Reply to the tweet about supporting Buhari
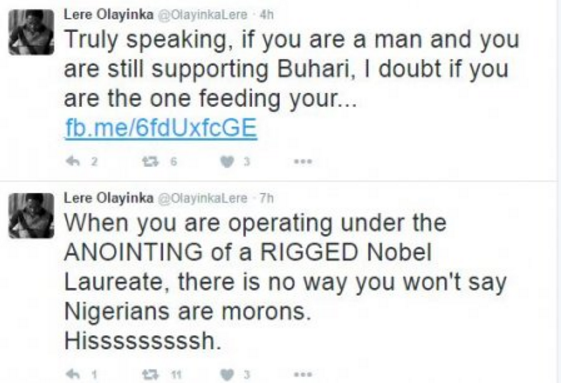Screen dimensions: 561x390 point(73,162)
